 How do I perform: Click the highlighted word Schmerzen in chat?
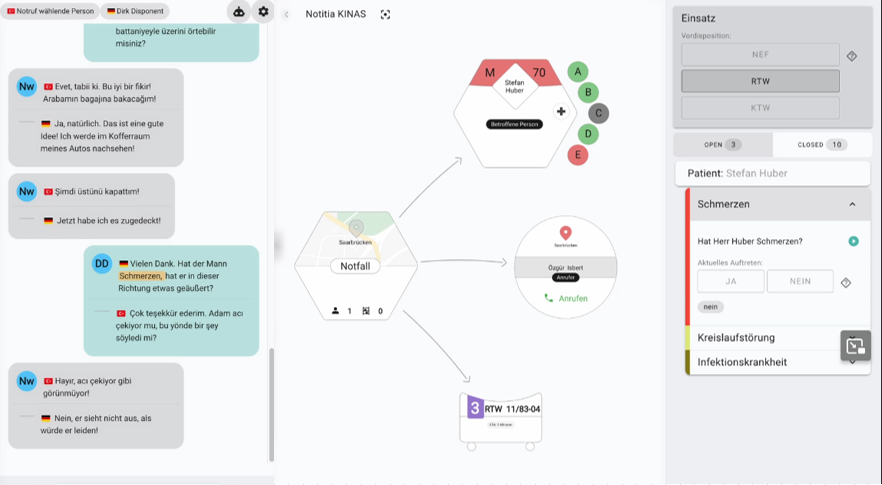tap(141, 276)
